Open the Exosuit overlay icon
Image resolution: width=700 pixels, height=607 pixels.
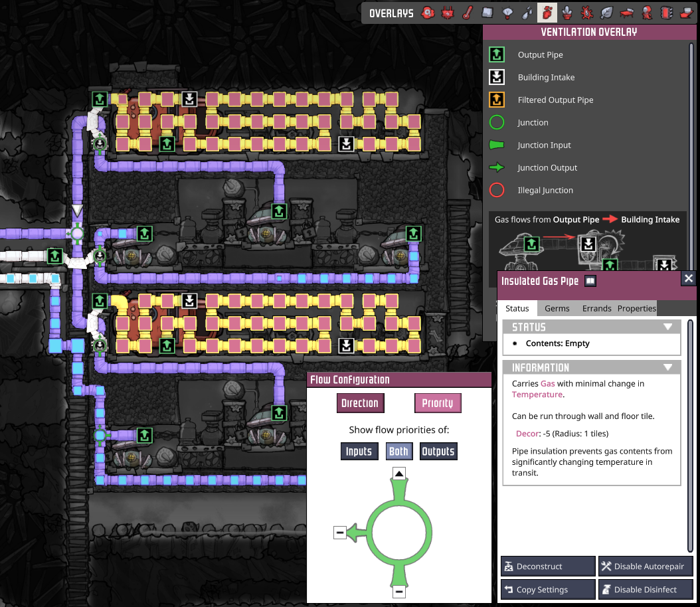[646, 13]
